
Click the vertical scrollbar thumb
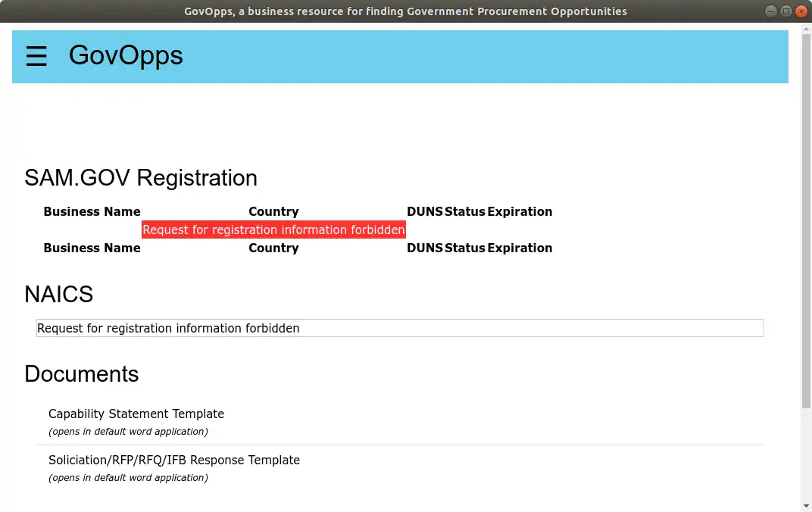806,220
